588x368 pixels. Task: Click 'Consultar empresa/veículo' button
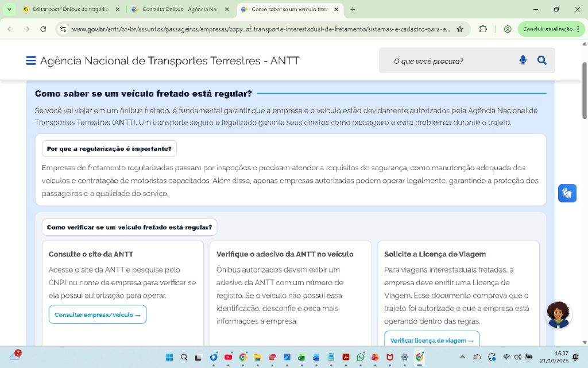(98, 315)
